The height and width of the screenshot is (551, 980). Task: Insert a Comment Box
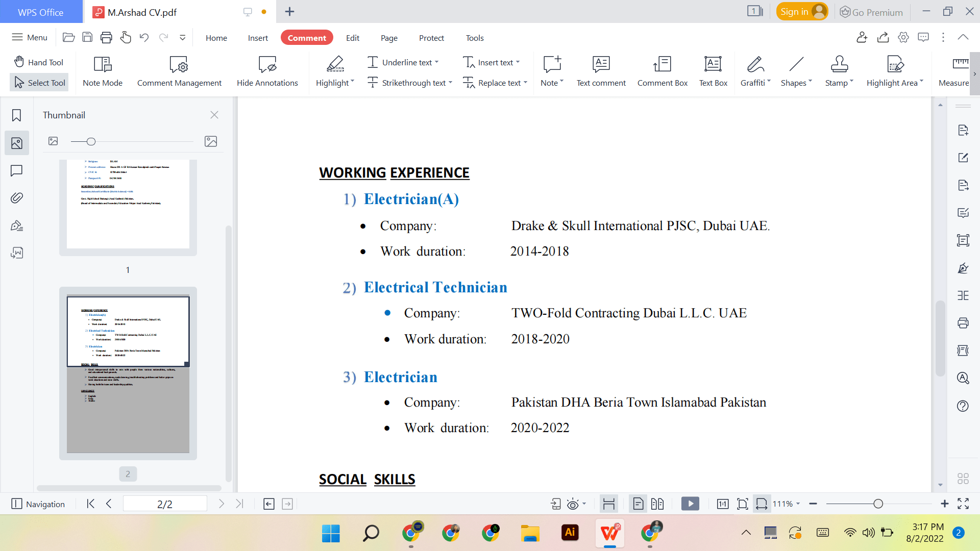[662, 71]
